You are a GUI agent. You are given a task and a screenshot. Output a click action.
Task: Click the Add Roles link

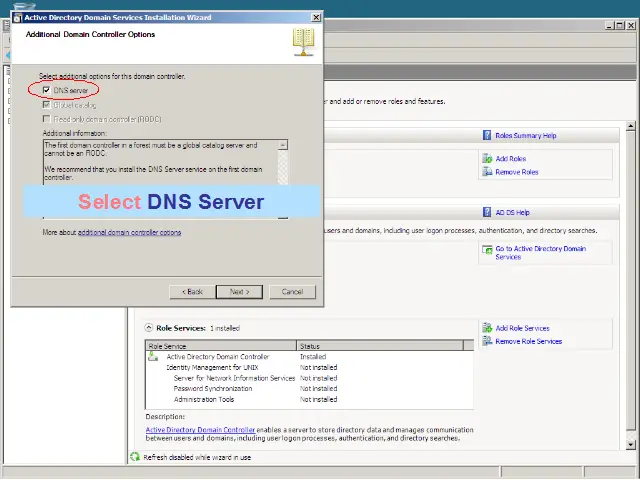(511, 159)
